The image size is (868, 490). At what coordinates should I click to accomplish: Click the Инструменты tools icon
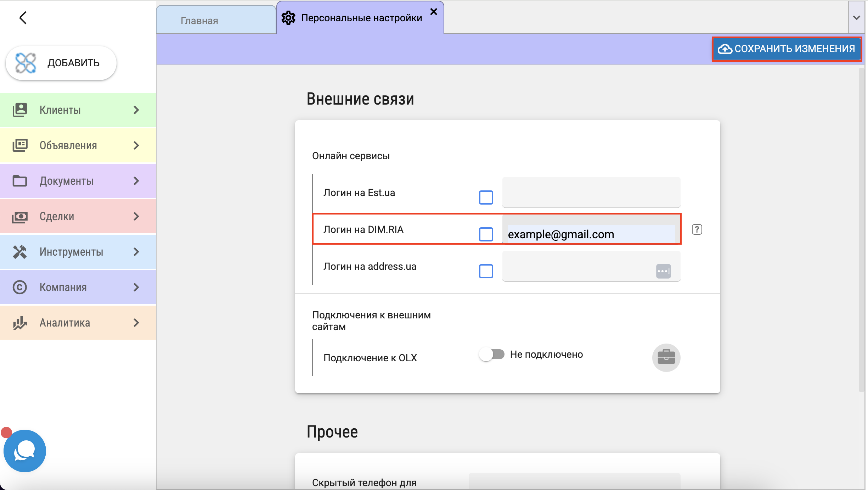[20, 252]
